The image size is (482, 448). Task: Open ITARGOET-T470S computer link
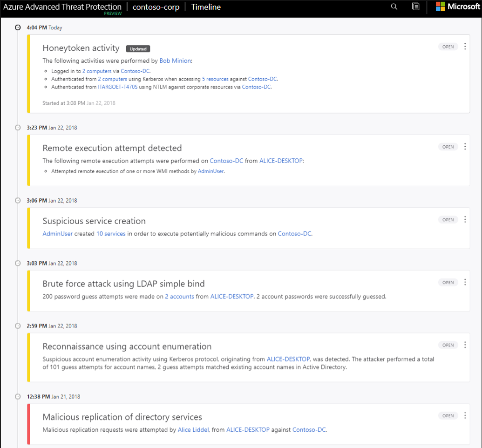(118, 87)
